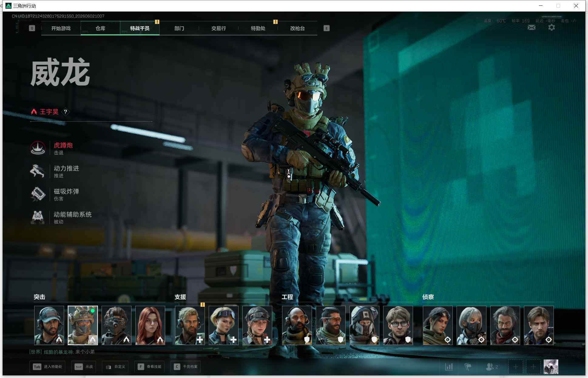Screen dimensions: 588x378
Task: Select the silver-haired masked recon portrait
Action: click(471, 325)
